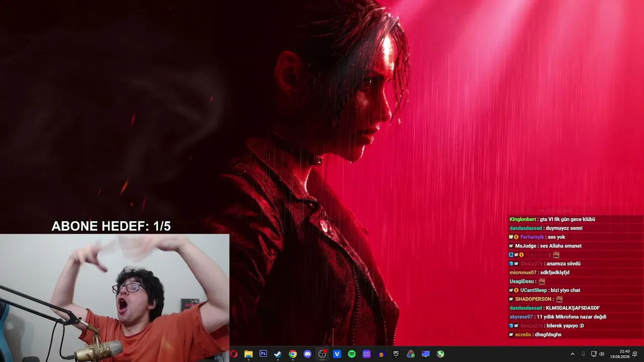
Task: Click the 'KLMSDALKŞAFSDASDF' chat message
Action: point(572,308)
